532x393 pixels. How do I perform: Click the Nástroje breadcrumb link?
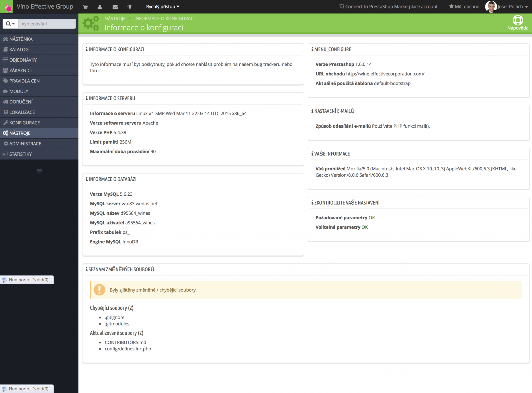[115, 19]
